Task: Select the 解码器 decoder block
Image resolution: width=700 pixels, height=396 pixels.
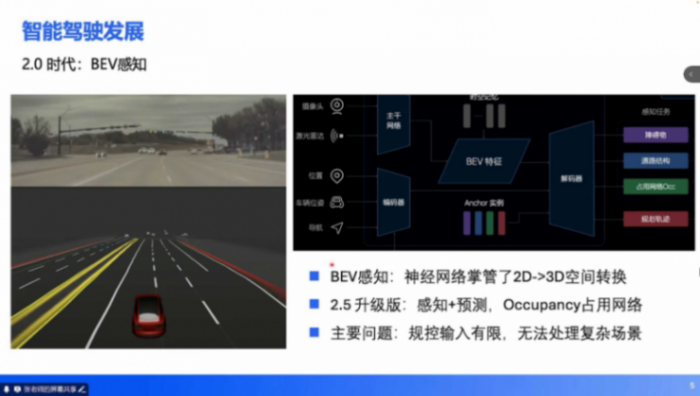Action: click(x=571, y=179)
